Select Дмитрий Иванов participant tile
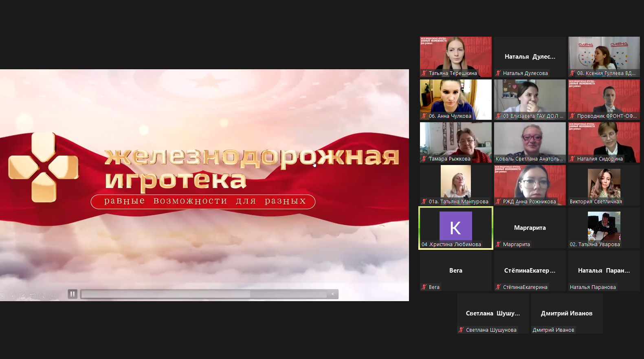 point(567,313)
